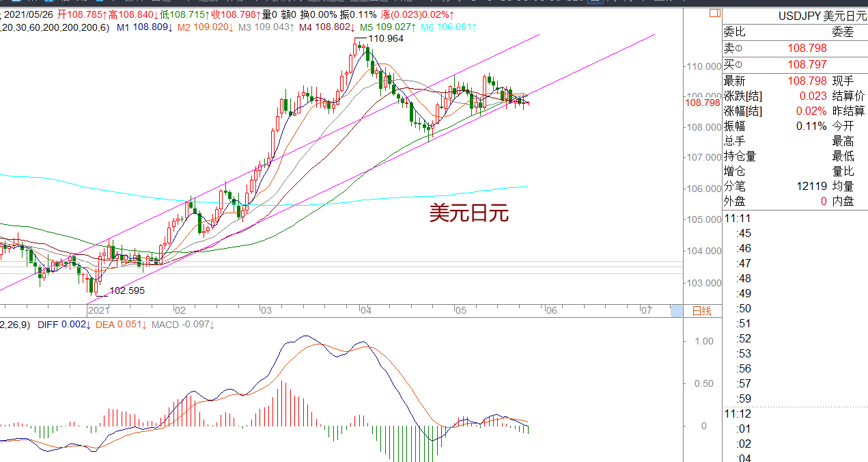Click the 最新 row value 108.798

click(x=807, y=81)
